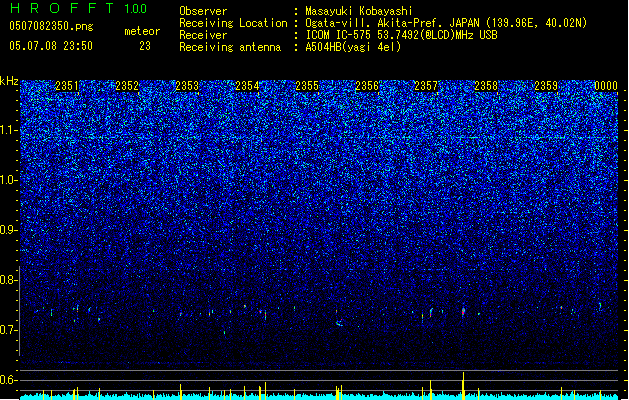Click the 2352 time marker

click(x=127, y=86)
